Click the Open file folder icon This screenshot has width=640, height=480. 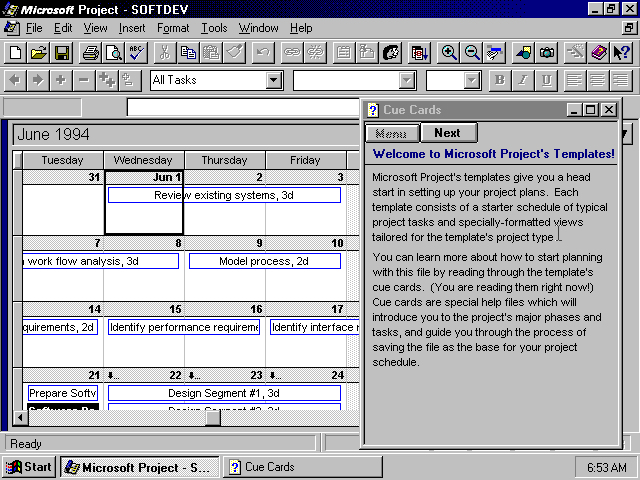click(x=39, y=52)
